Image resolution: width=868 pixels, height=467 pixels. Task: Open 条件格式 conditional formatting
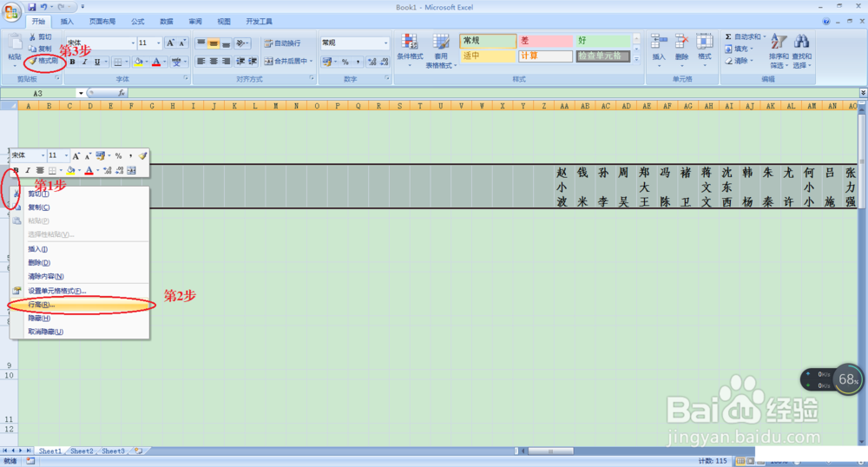pyautogui.click(x=410, y=49)
